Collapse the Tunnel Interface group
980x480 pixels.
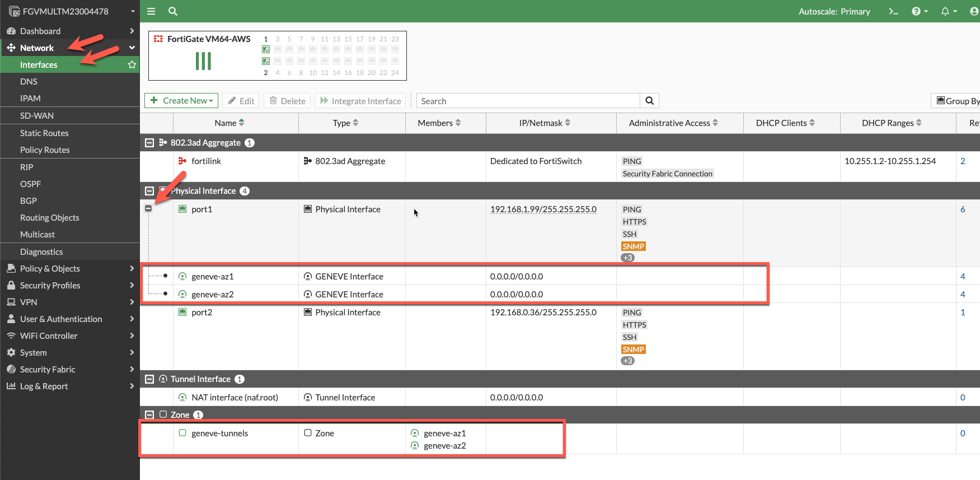[x=149, y=379]
